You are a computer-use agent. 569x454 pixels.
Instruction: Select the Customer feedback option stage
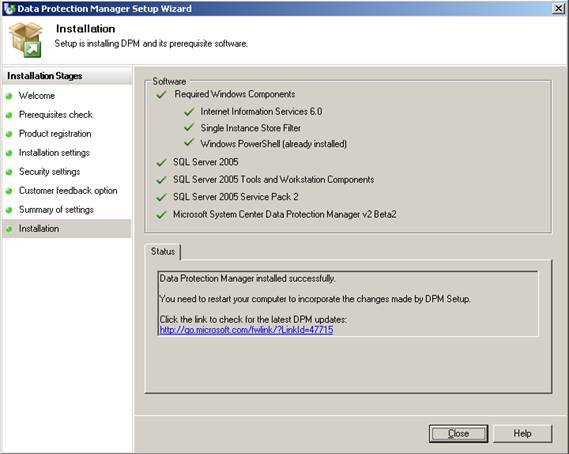(x=68, y=191)
